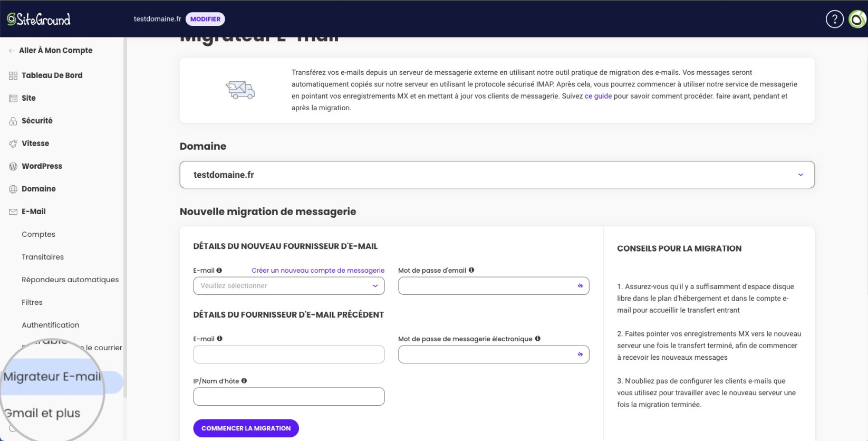Open the Vitesse menu section
The width and height of the screenshot is (868, 441).
tap(35, 143)
